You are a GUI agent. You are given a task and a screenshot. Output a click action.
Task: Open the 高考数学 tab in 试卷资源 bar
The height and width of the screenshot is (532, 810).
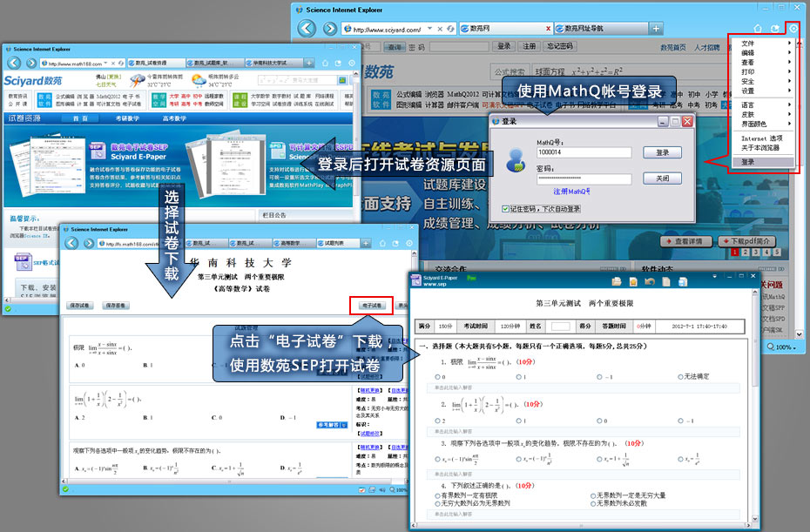pos(174,118)
